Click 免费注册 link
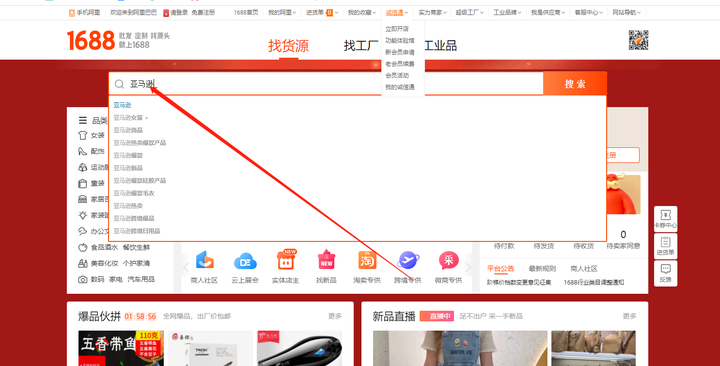Image resolution: width=720 pixels, height=366 pixels. click(203, 13)
